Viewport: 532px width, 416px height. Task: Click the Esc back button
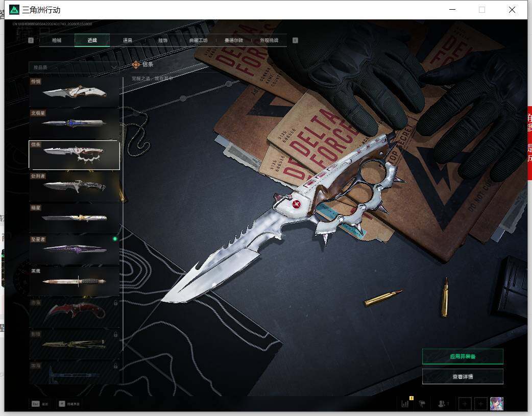click(x=40, y=404)
